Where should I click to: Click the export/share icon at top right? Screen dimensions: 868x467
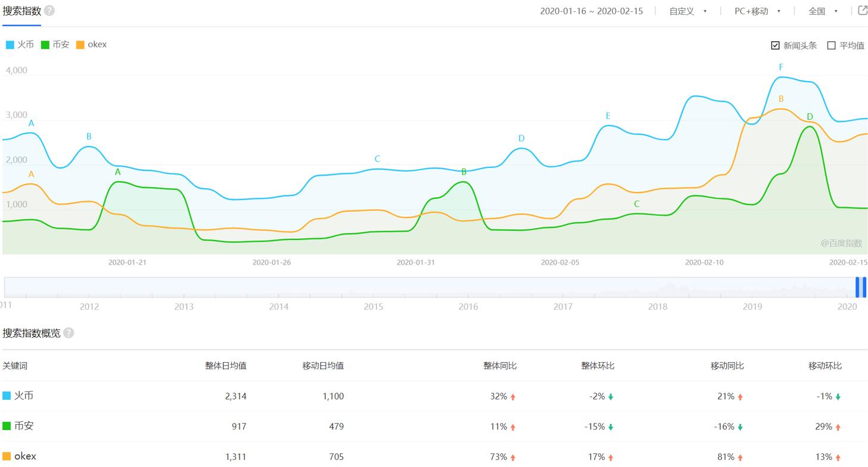tap(863, 10)
